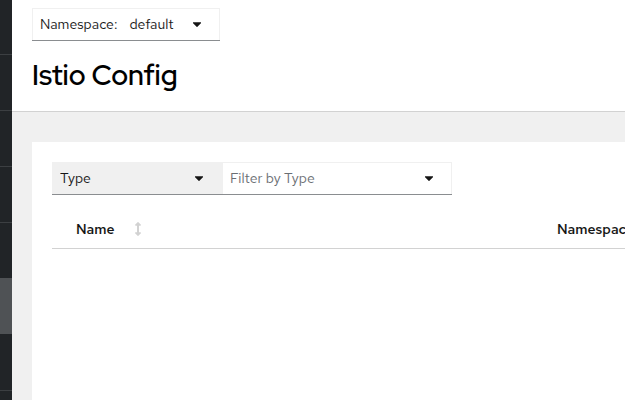Open the Namespace selector dropdown
Screen dimensions: 625x400
pos(126,24)
